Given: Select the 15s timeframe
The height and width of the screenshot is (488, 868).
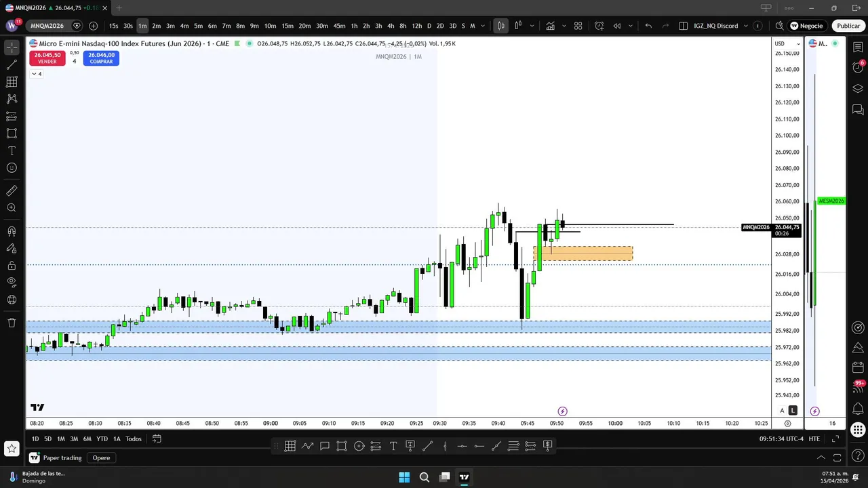Looking at the screenshot, I should pos(113,26).
